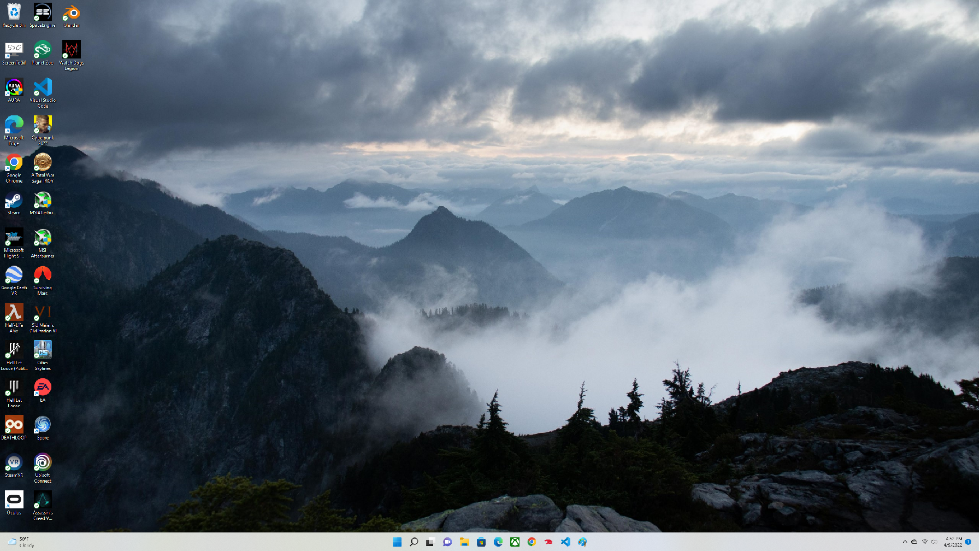Select the Visual Studio Code desktop shortcut
This screenshot has height=551, width=980.
click(x=43, y=93)
